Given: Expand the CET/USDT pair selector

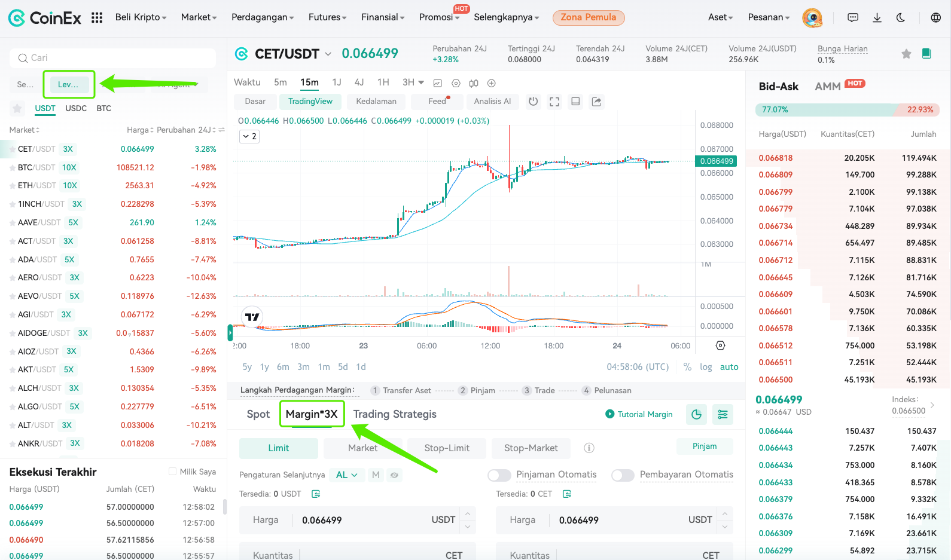Looking at the screenshot, I should point(328,54).
